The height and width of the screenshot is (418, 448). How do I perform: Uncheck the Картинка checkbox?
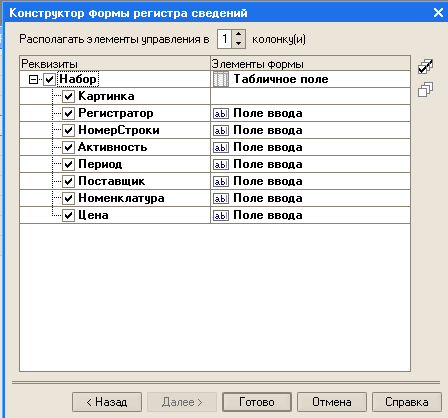tap(68, 96)
